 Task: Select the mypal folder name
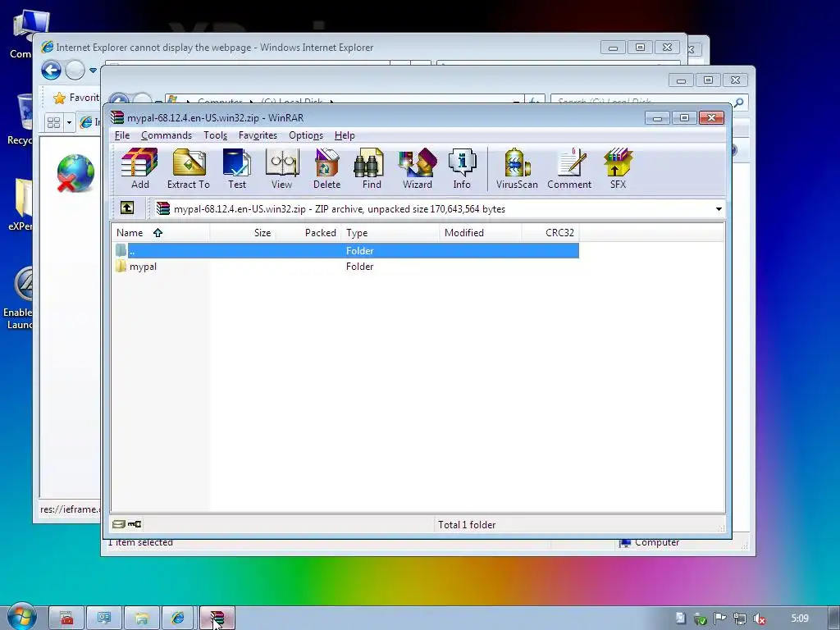pyautogui.click(x=143, y=267)
